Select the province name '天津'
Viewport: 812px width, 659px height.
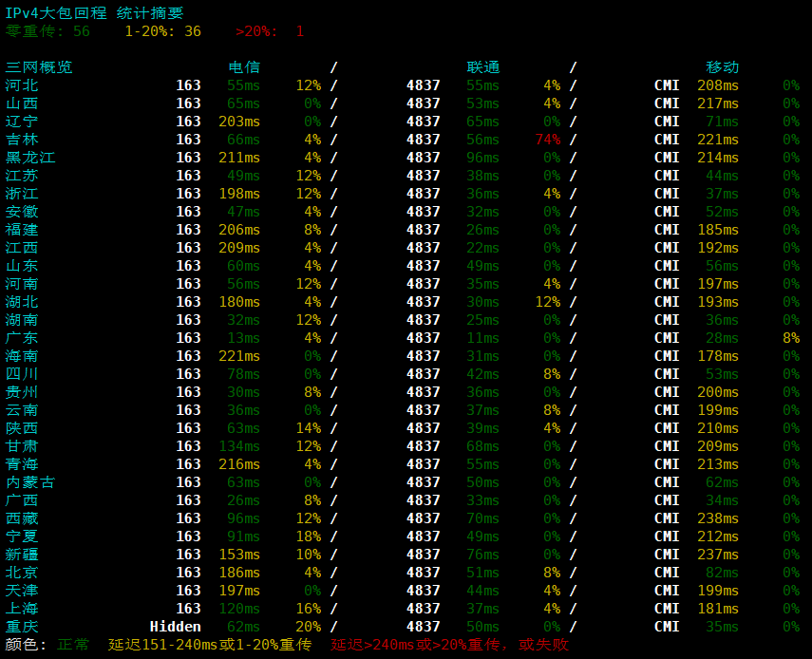tap(22, 591)
